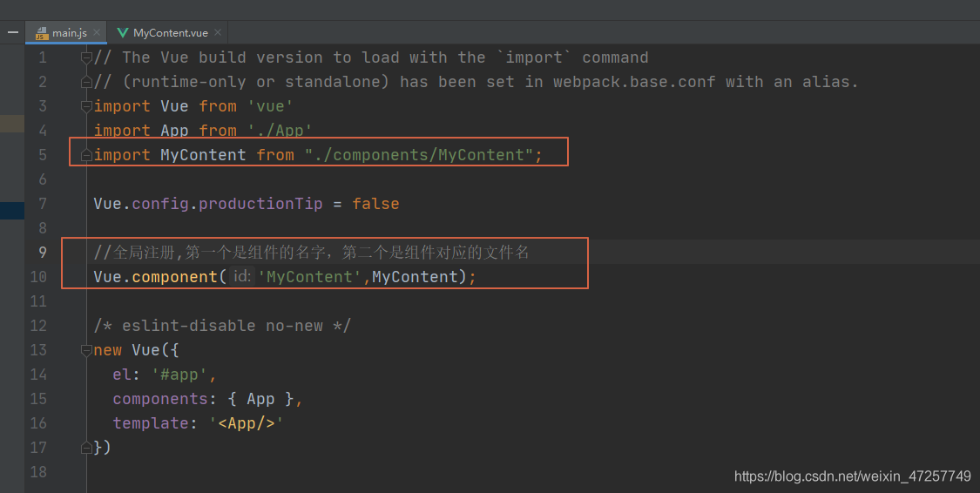Click line number 10 in the gutter
Image resolution: width=980 pixels, height=493 pixels.
[38, 277]
